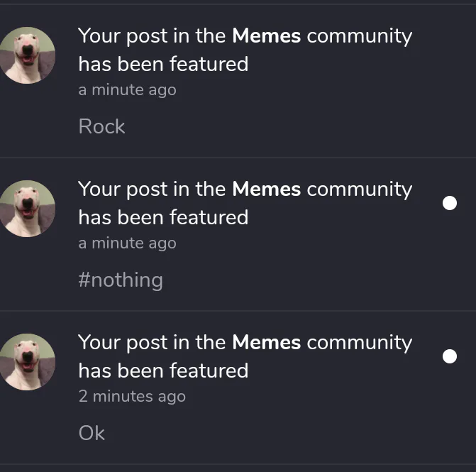
Task: Open the post titled Ok
Action: click(x=92, y=433)
